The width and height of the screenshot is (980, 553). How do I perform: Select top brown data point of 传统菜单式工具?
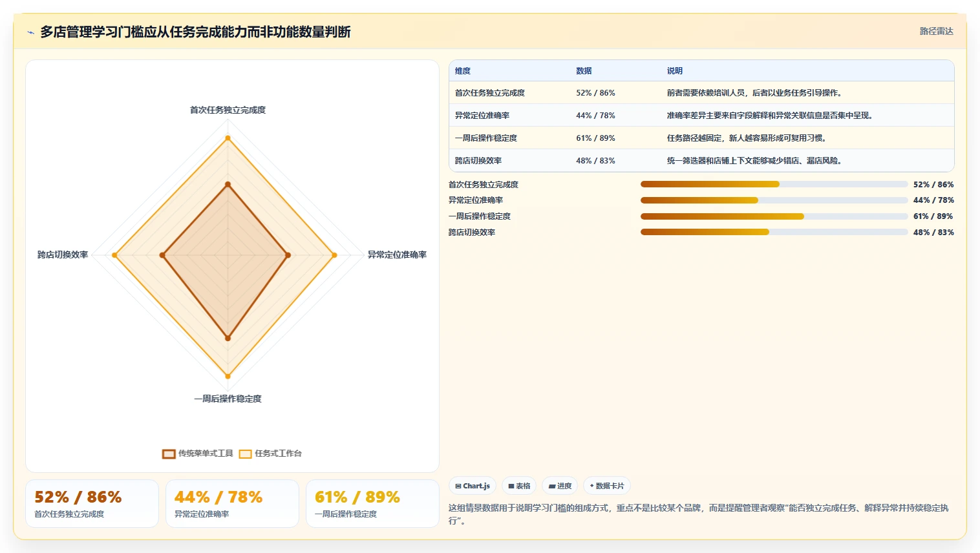click(228, 185)
